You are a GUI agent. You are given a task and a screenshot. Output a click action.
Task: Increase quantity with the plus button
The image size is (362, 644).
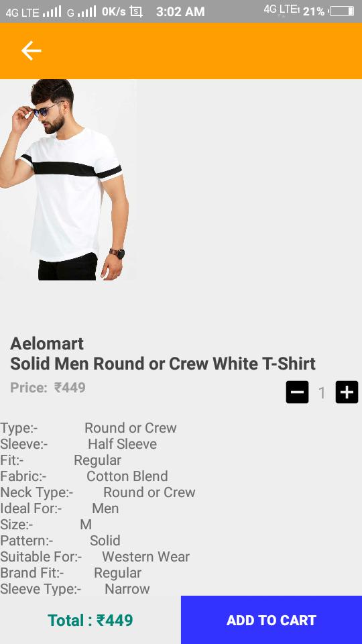click(347, 392)
